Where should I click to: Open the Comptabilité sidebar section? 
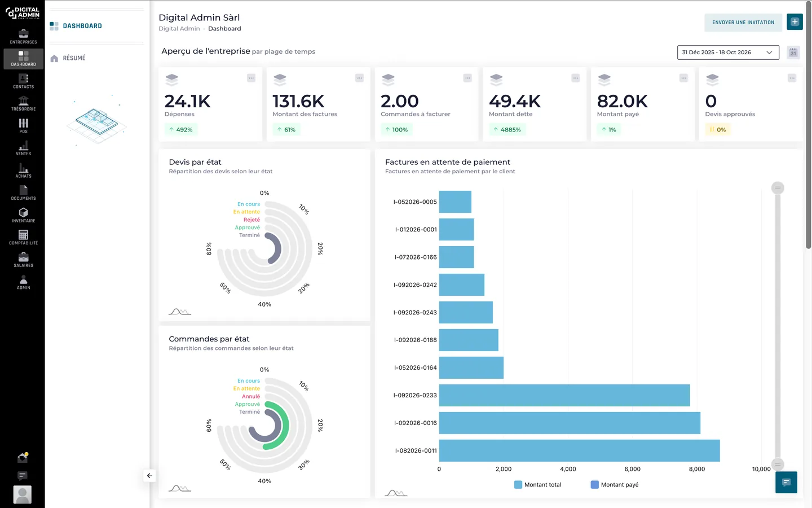[23, 237]
